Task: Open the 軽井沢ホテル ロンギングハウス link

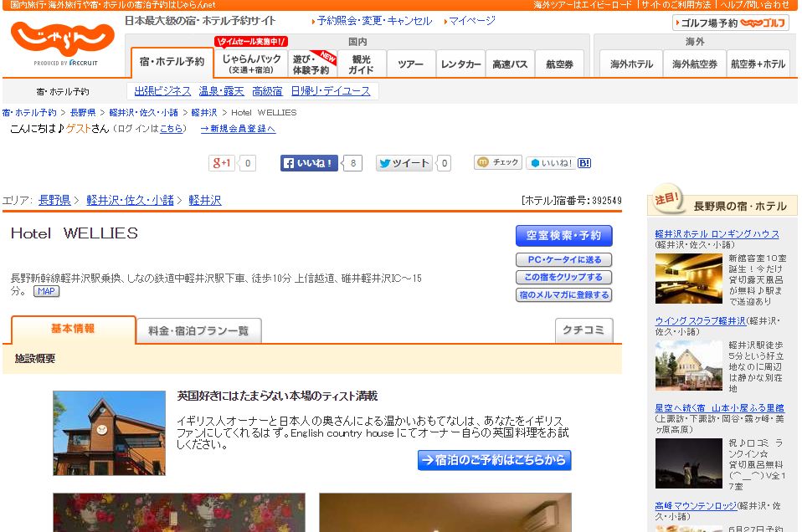Action: click(x=717, y=234)
